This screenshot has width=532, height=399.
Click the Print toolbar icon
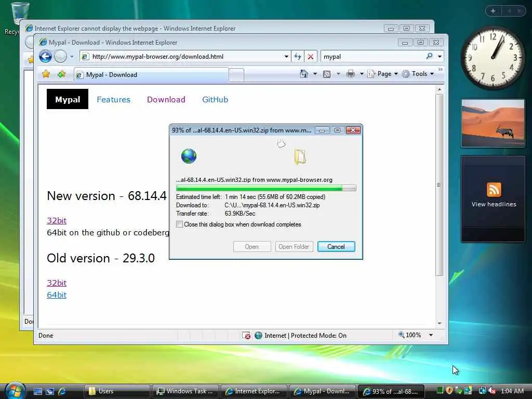tap(351, 74)
